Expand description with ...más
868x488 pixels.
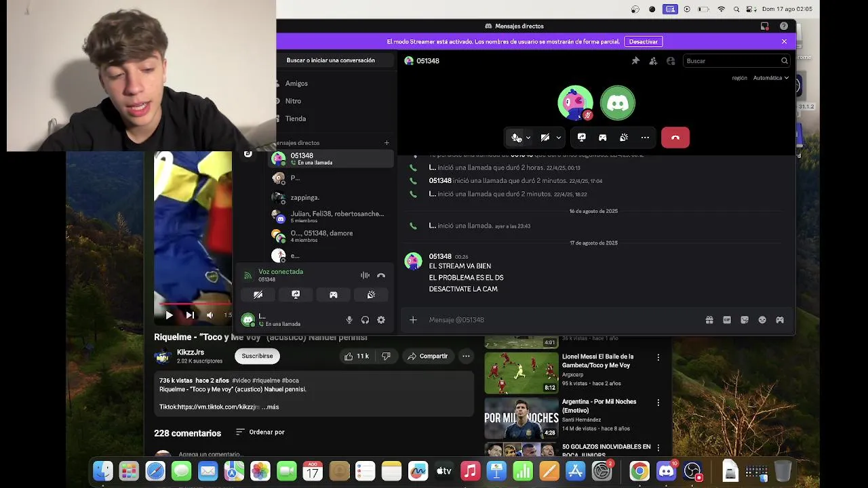(270, 407)
